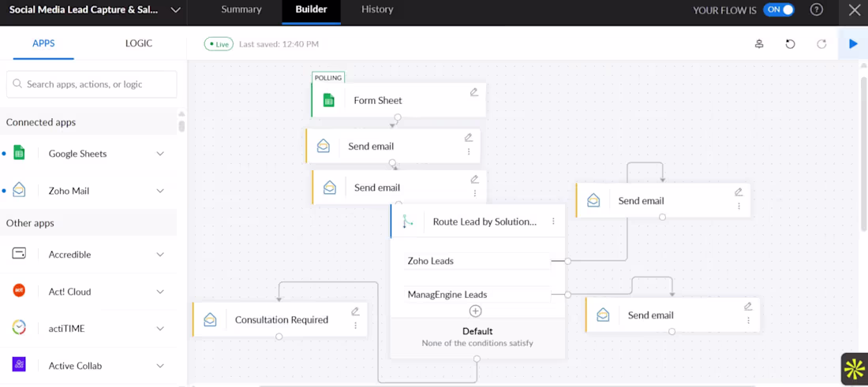Open the flow name dropdown arrow
The image size is (868, 387).
click(x=175, y=10)
